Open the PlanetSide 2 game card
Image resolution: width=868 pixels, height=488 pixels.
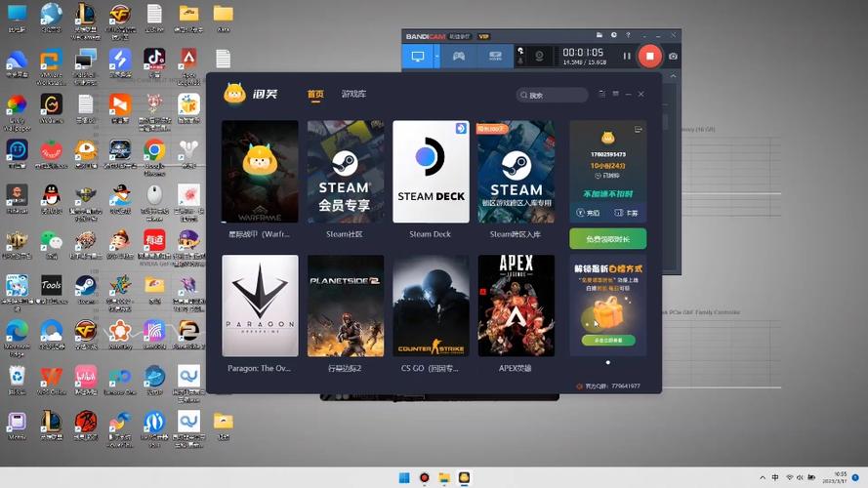pyautogui.click(x=346, y=305)
